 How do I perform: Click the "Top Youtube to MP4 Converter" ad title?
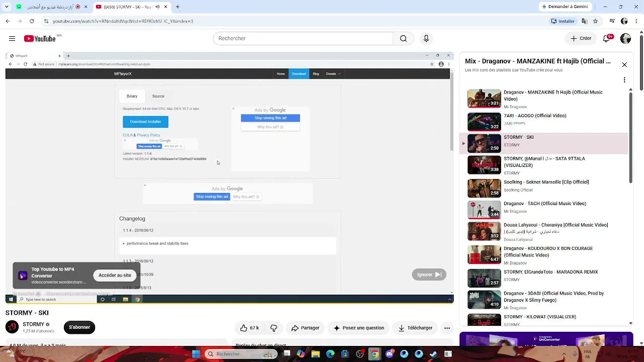[53, 273]
